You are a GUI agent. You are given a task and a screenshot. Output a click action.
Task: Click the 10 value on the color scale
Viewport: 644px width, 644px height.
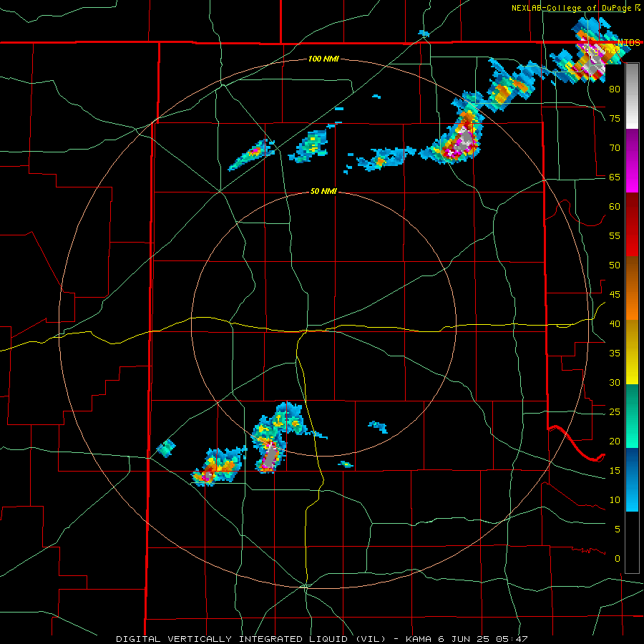(x=615, y=500)
